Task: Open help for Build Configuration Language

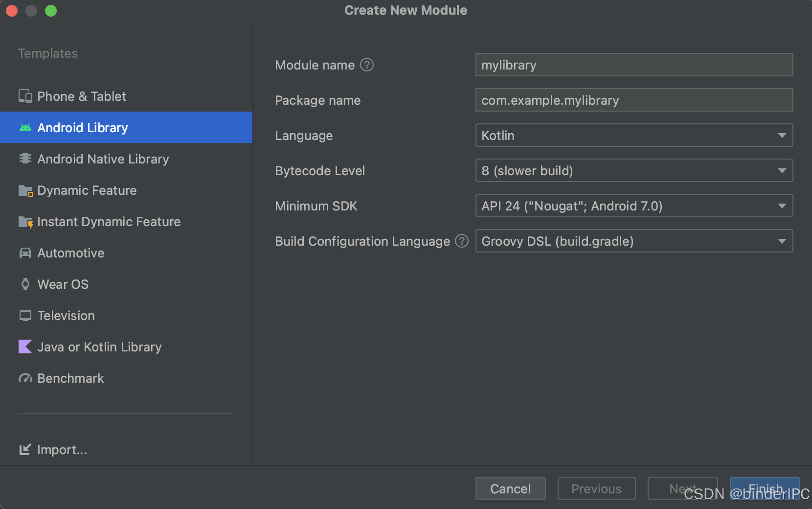Action: pos(462,241)
